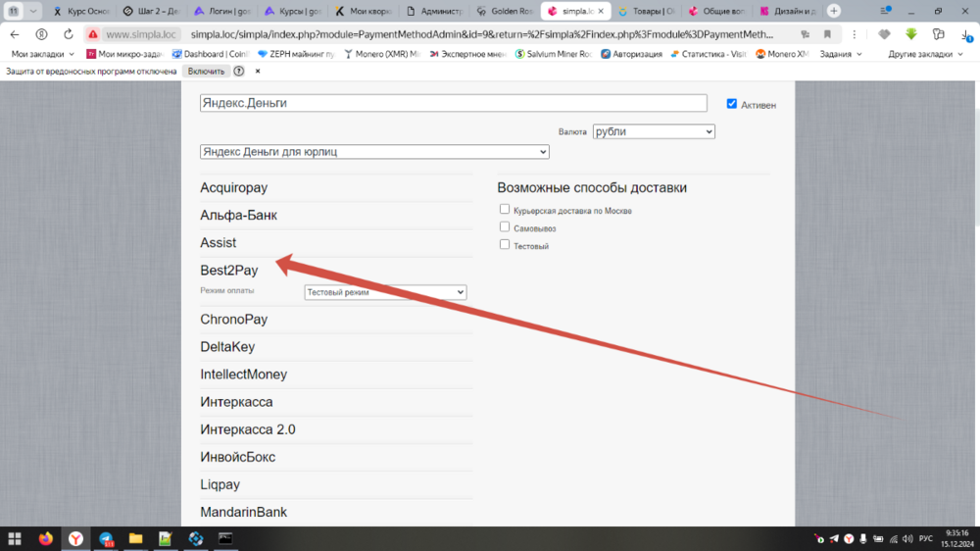Click the browser back arrow
Image resolution: width=980 pixels, height=551 pixels.
pyautogui.click(x=15, y=34)
